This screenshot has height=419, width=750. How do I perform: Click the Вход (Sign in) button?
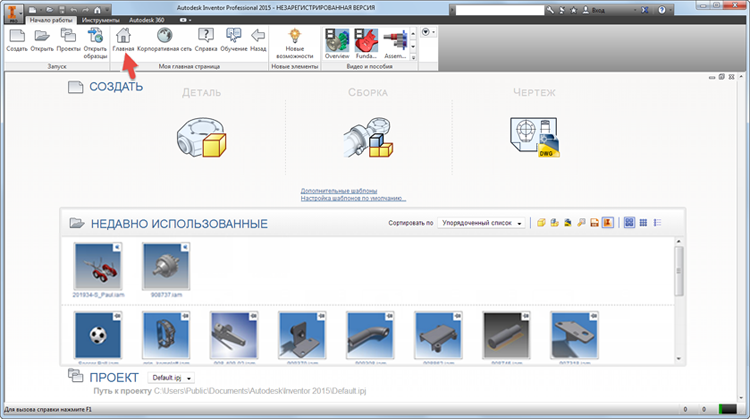(x=594, y=10)
